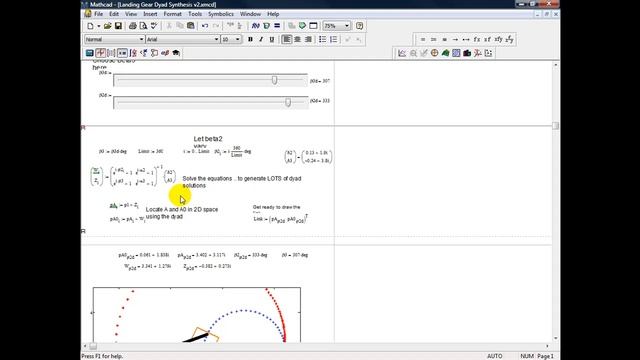This screenshot has width=640, height=360.
Task: Toggle bulleted list formatting
Action: (x=322, y=40)
